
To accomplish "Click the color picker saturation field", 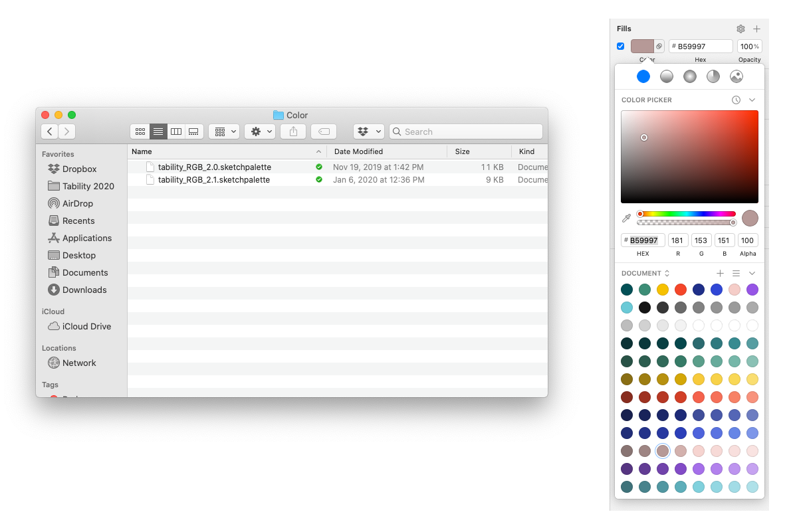I will click(689, 157).
